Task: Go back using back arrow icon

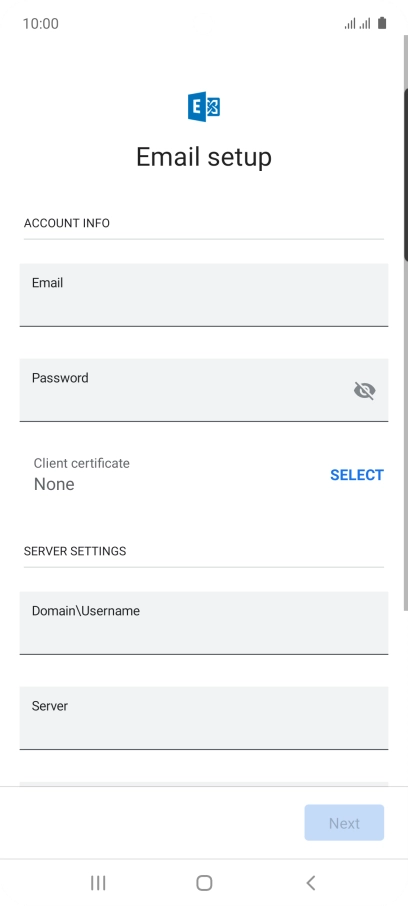Action: 310,882
